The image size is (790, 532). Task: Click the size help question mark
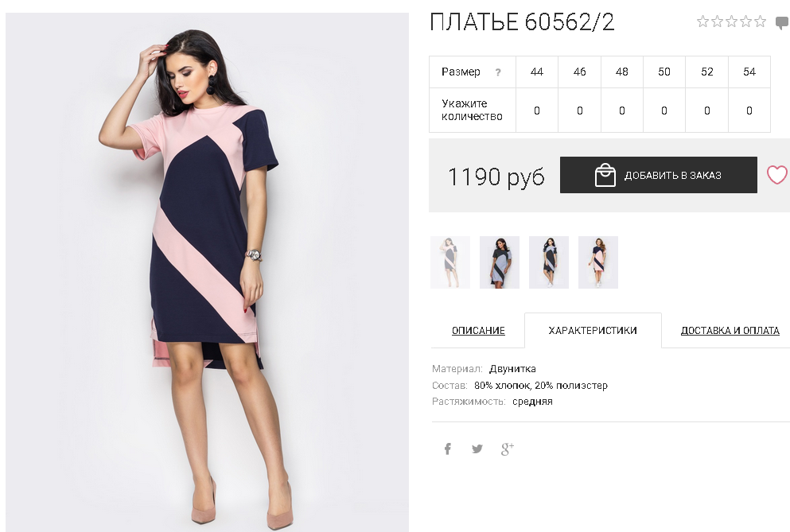click(x=498, y=72)
